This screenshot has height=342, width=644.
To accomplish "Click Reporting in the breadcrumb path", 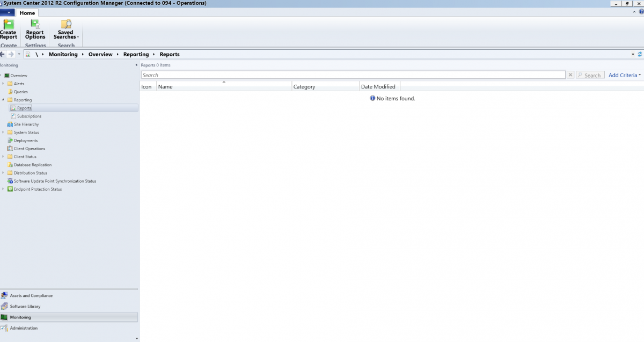I will (136, 54).
